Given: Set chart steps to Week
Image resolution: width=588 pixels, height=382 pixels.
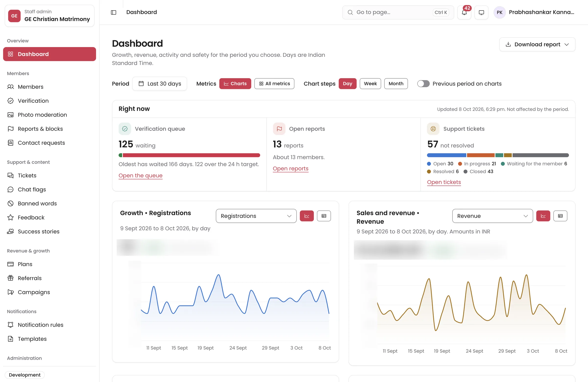Looking at the screenshot, I should click(x=370, y=84).
